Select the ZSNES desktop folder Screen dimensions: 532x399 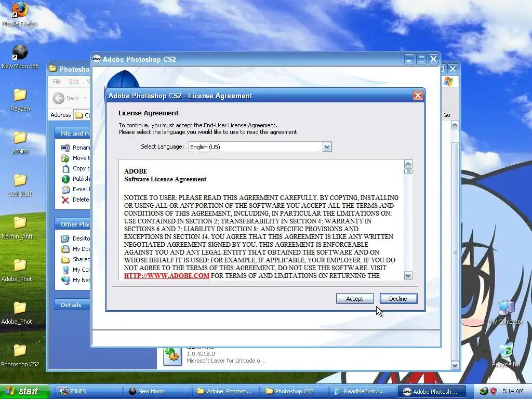tap(20, 142)
